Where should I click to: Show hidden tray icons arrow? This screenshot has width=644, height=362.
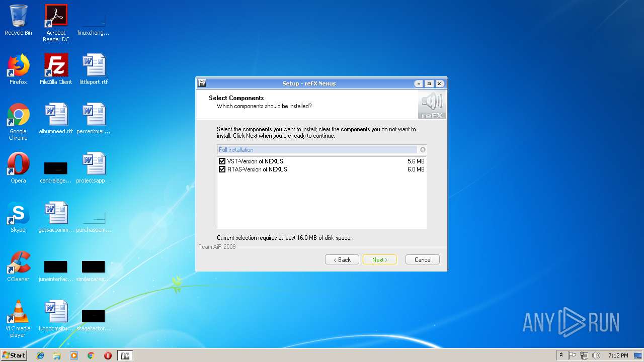click(x=561, y=355)
